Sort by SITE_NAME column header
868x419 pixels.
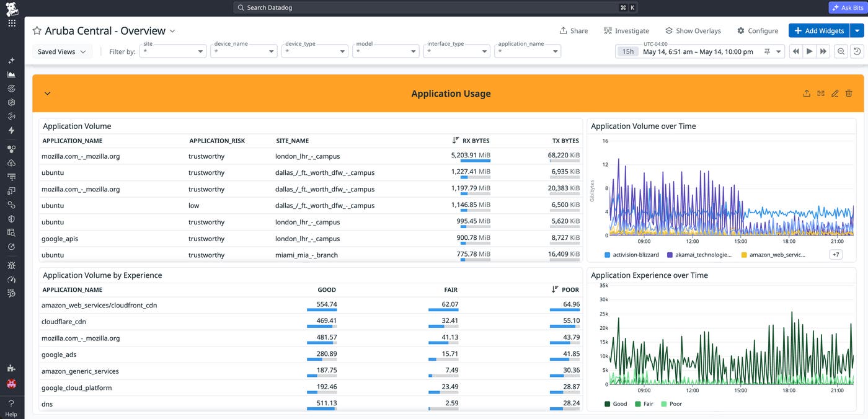tap(293, 141)
